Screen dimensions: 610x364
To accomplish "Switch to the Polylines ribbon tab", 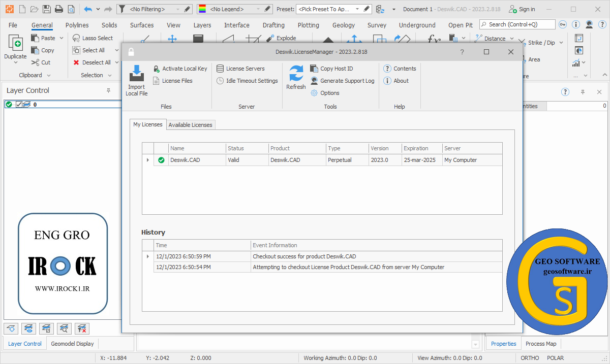I will coord(77,25).
